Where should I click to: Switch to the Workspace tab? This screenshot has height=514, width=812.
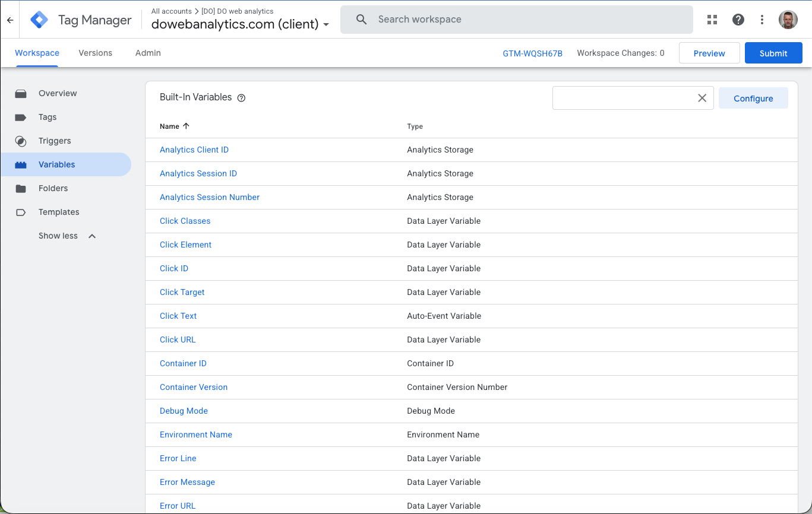point(37,53)
